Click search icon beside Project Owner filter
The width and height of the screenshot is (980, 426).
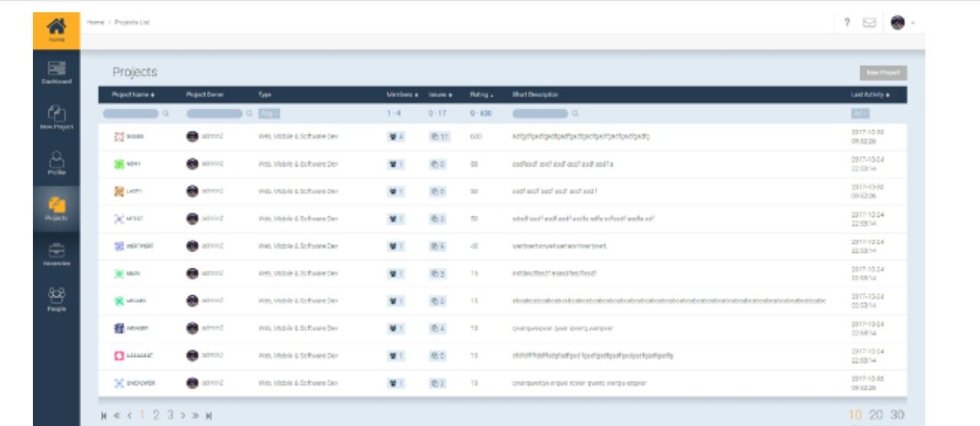tap(249, 113)
